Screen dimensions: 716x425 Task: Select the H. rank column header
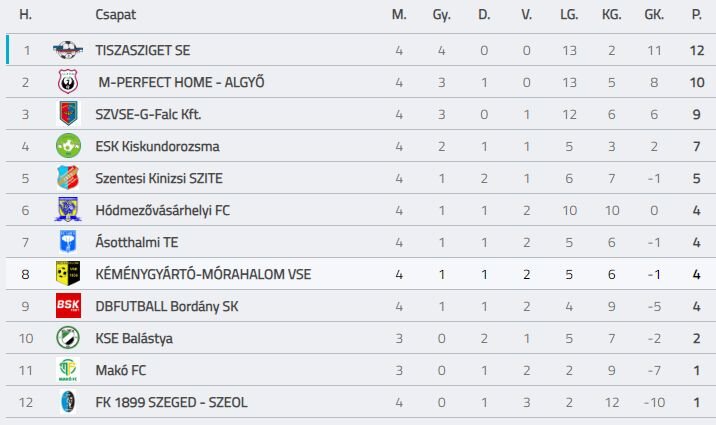[x=26, y=15]
